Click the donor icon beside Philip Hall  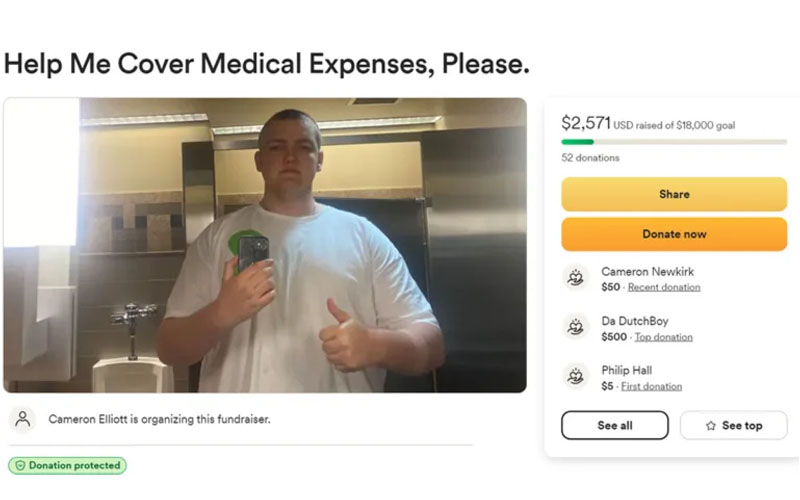(576, 377)
